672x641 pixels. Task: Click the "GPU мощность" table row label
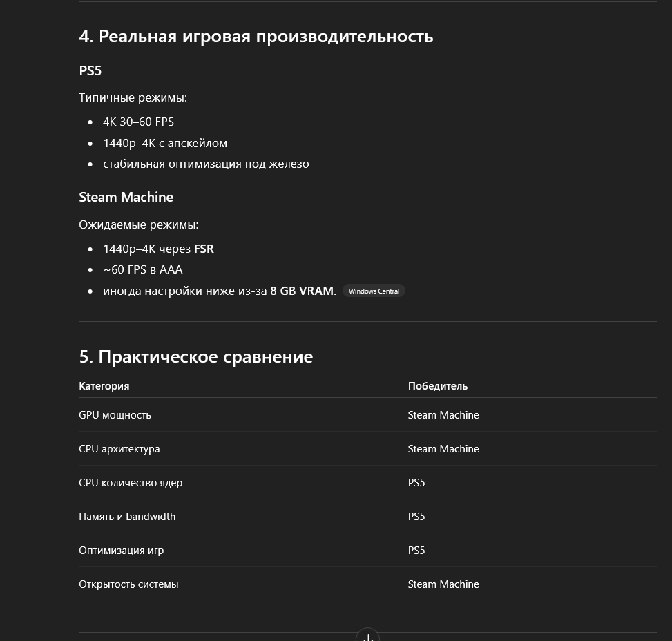click(x=115, y=415)
